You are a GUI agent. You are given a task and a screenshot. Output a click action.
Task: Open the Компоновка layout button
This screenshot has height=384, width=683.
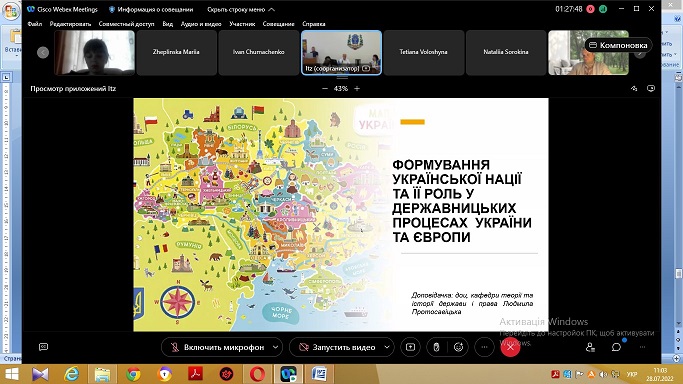point(618,45)
